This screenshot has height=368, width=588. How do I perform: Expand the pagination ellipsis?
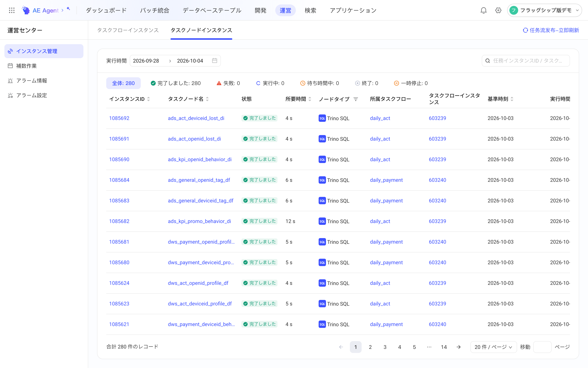tap(429, 347)
